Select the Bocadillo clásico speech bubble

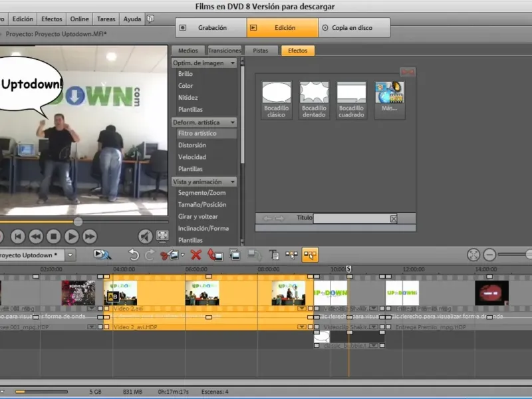[x=277, y=100]
